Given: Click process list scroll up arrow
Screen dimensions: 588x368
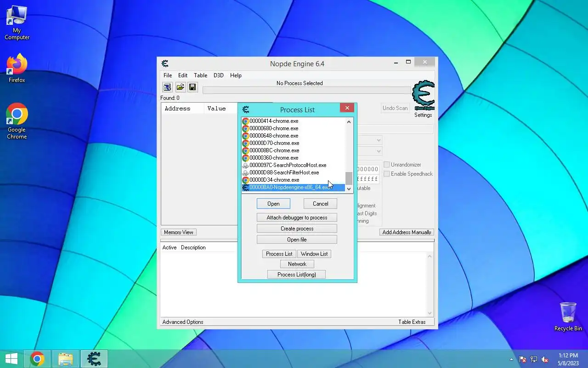Looking at the screenshot, I should [x=349, y=122].
